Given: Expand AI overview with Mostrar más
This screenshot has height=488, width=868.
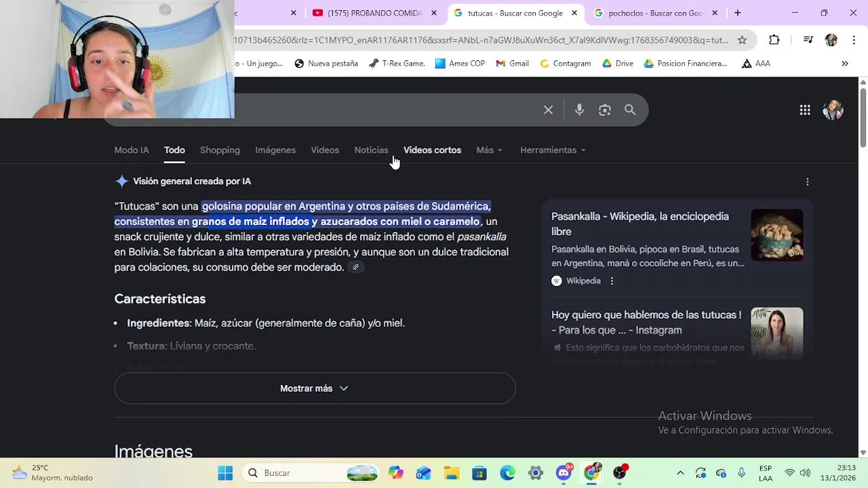Looking at the screenshot, I should (315, 388).
